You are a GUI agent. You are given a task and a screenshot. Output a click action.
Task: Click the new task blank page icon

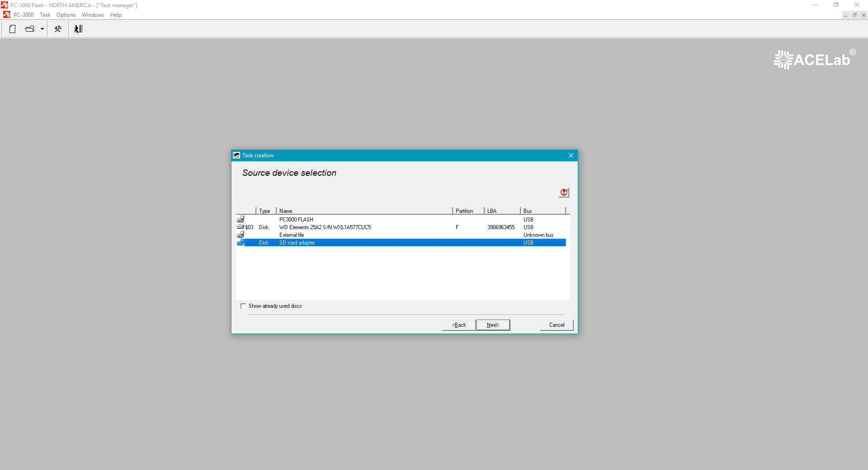[x=13, y=29]
